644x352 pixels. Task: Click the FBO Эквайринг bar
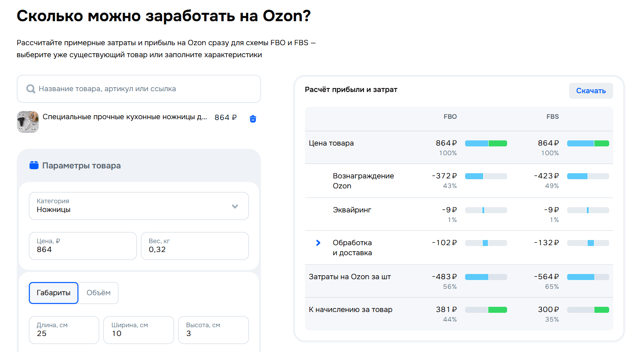tap(486, 210)
